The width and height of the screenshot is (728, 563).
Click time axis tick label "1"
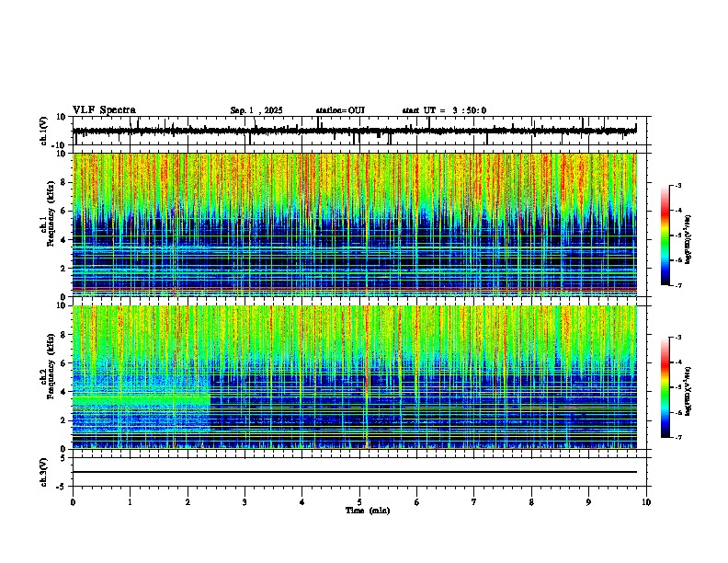coord(130,502)
